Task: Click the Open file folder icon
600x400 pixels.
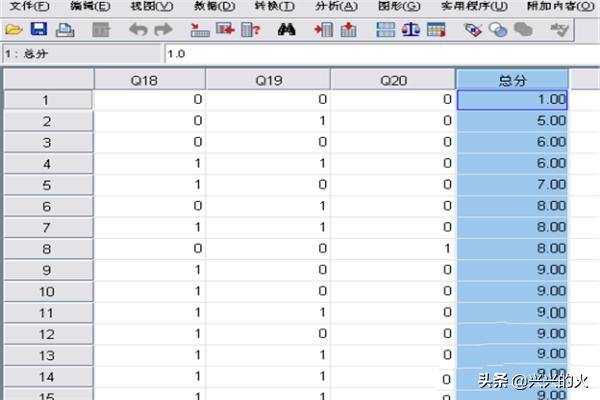Action: click(14, 30)
